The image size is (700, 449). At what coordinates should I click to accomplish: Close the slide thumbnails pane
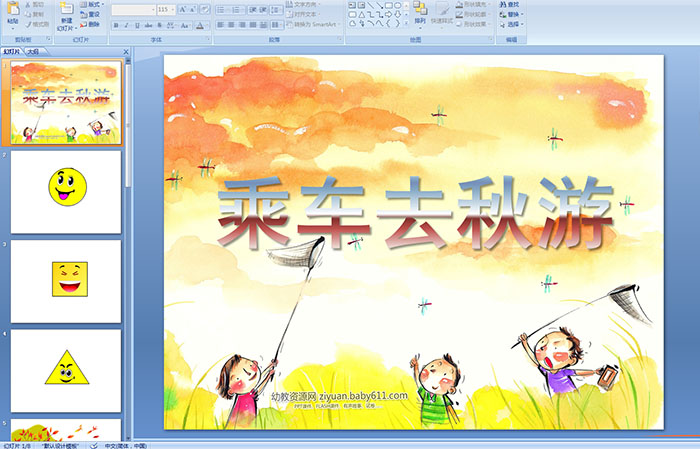coord(126,52)
